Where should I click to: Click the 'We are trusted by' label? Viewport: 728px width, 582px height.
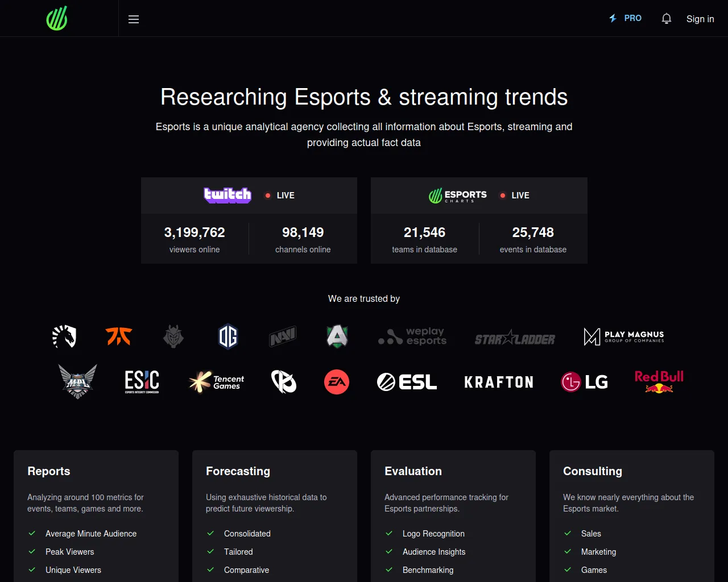pos(364,299)
